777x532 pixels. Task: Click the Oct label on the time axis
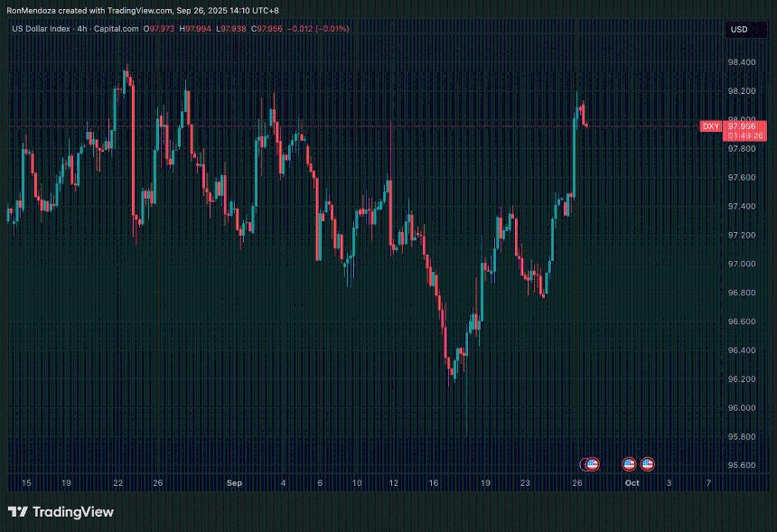[631, 483]
